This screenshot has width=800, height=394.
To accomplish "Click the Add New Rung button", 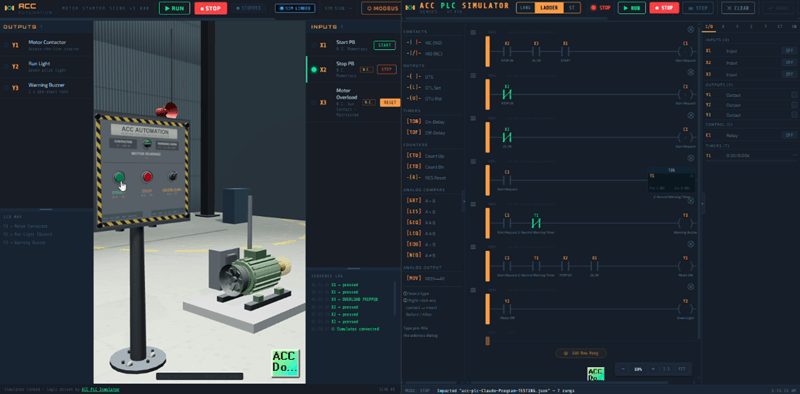I will click(581, 353).
